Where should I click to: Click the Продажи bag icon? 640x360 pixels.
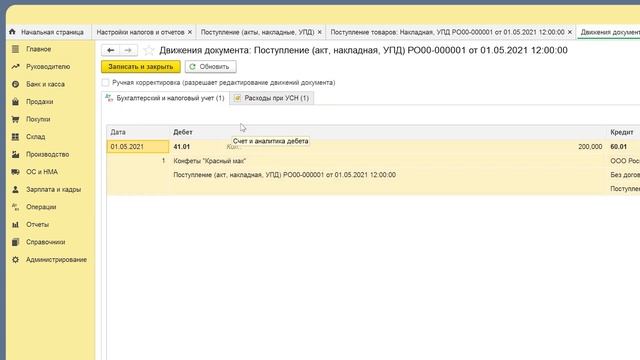click(x=16, y=102)
